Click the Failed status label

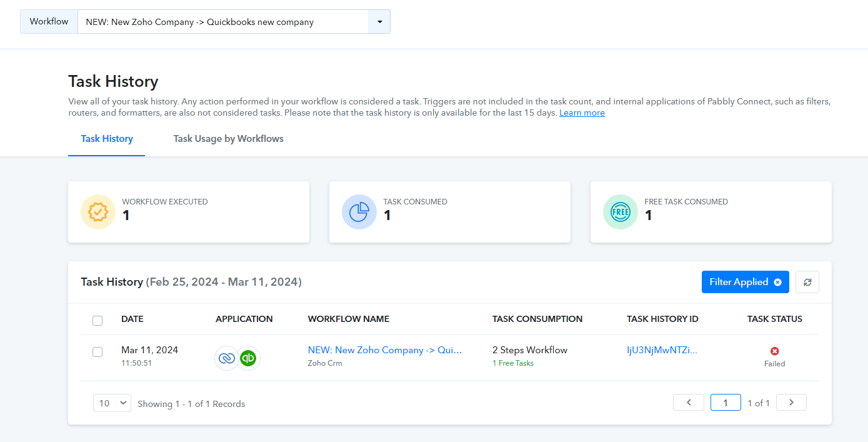775,364
